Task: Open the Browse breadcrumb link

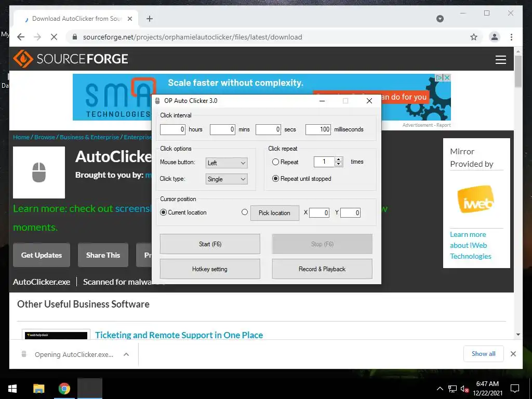Action: [x=45, y=137]
